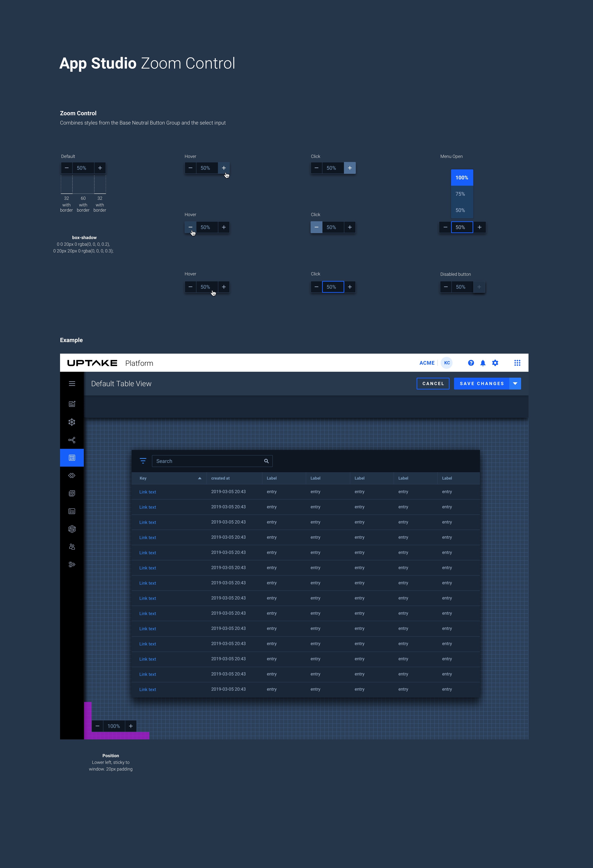Click the Save Changes button
Image resolution: width=593 pixels, height=868 pixels.
[x=482, y=384]
